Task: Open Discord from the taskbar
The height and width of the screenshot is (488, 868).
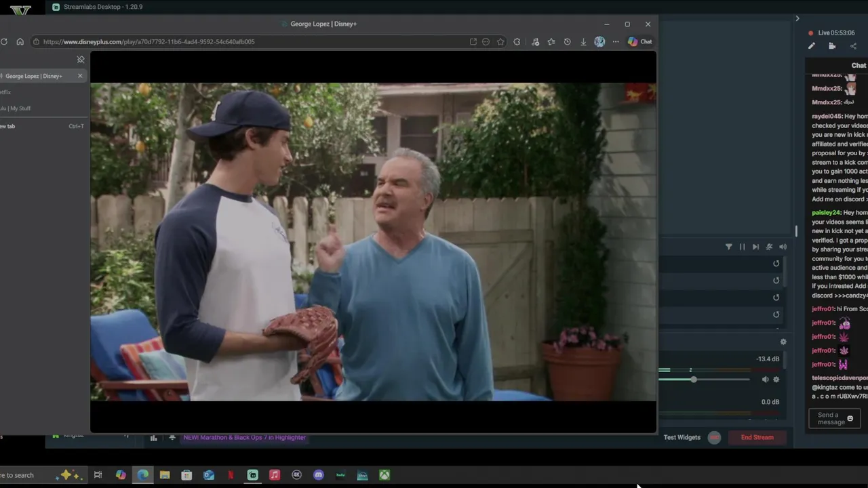Action: tap(319, 475)
